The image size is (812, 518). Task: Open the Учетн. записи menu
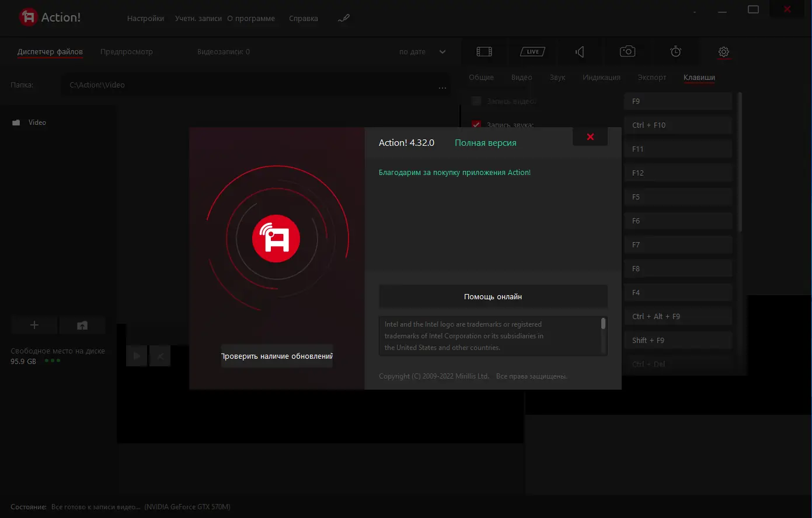pos(198,18)
